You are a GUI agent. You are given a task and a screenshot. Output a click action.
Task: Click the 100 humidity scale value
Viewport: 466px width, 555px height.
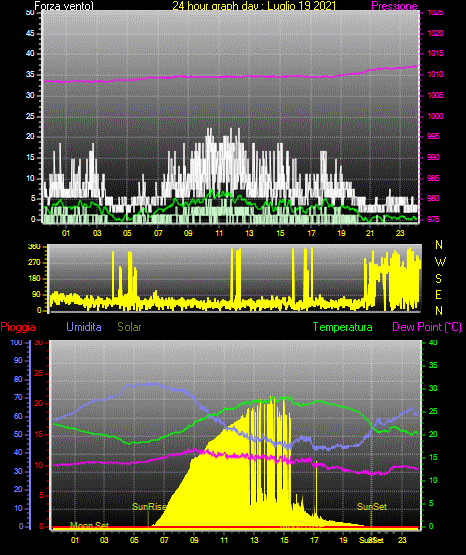coord(16,343)
